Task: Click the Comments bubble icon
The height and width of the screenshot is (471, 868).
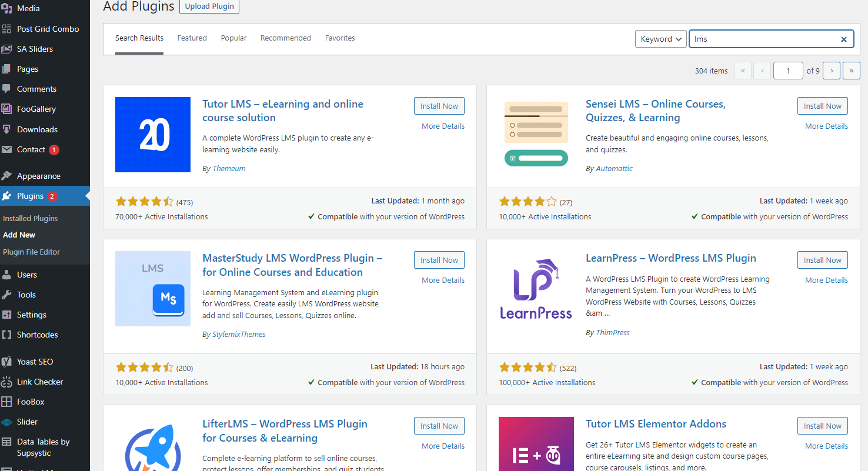Action: point(6,89)
